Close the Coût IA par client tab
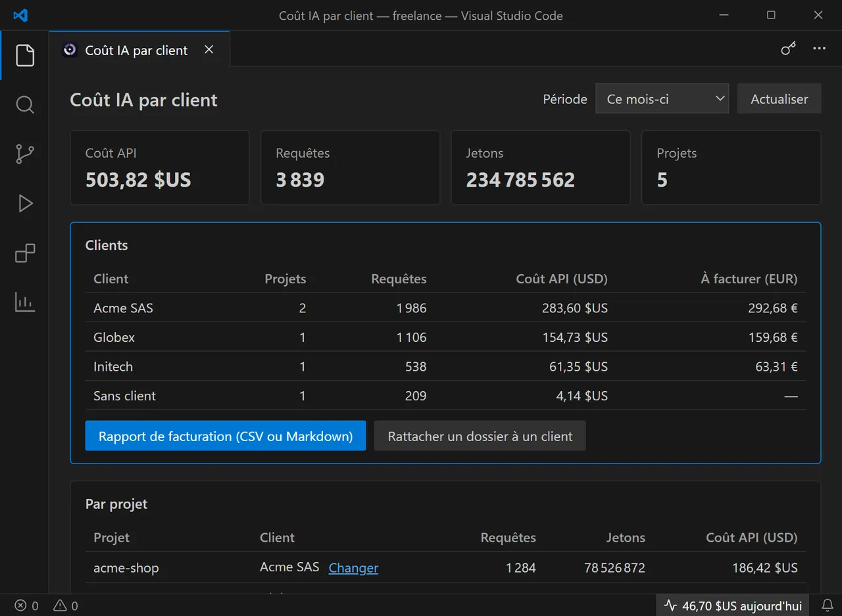 [209, 50]
